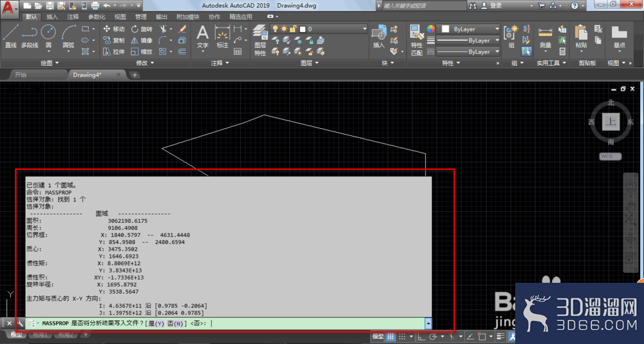Expand the 绘图 (Draw) panel
This screenshot has height=344, width=644.
tap(50, 63)
